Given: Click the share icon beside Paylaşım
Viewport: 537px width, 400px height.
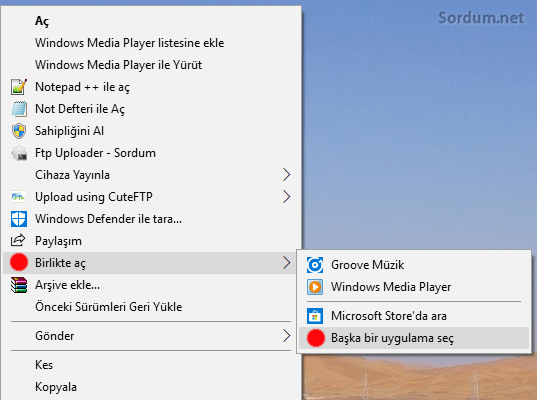Looking at the screenshot, I should pyautogui.click(x=18, y=240).
